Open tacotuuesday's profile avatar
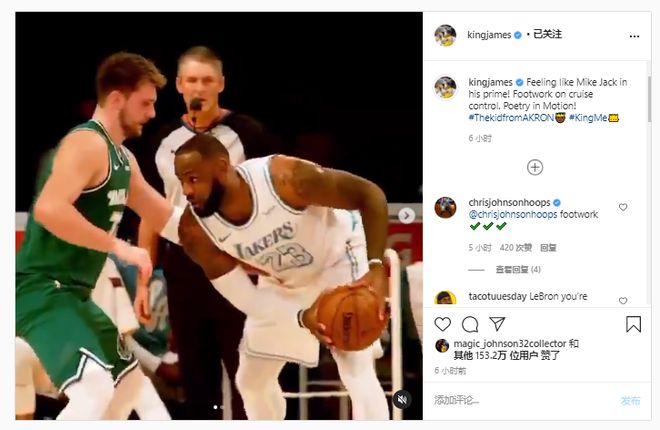The height and width of the screenshot is (430, 660). [x=445, y=298]
